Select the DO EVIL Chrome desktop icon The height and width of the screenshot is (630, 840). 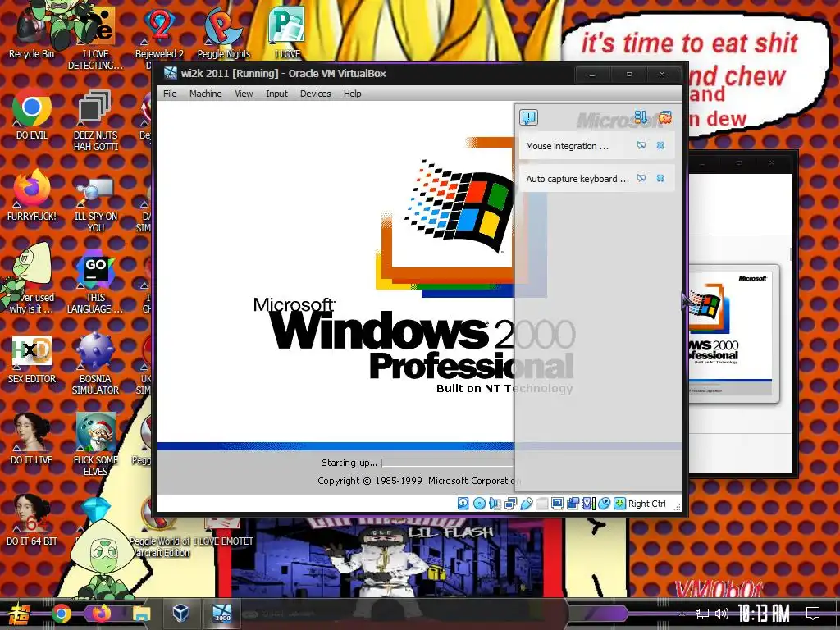coord(32,113)
